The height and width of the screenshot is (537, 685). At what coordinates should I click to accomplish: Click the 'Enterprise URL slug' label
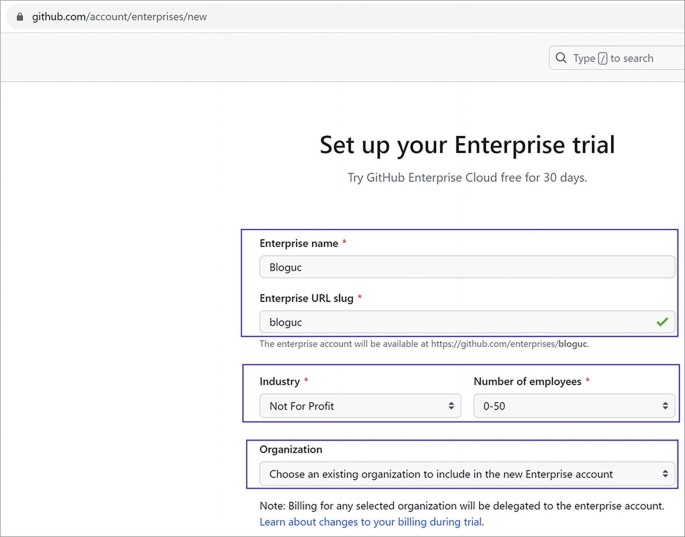[306, 298]
